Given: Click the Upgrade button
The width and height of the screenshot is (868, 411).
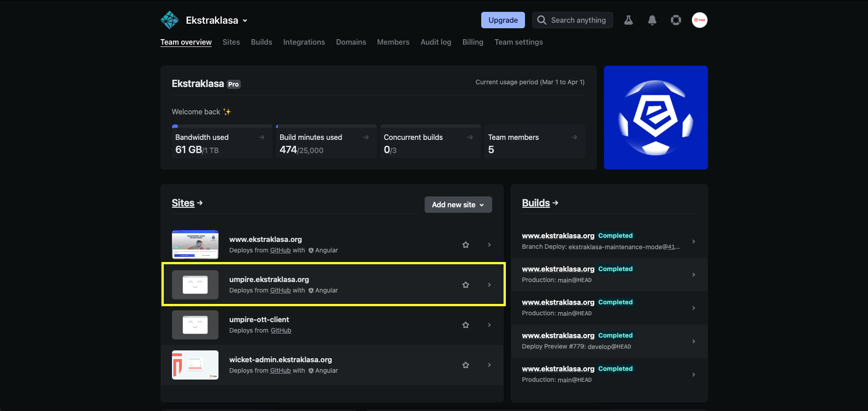Looking at the screenshot, I should pyautogui.click(x=503, y=20).
